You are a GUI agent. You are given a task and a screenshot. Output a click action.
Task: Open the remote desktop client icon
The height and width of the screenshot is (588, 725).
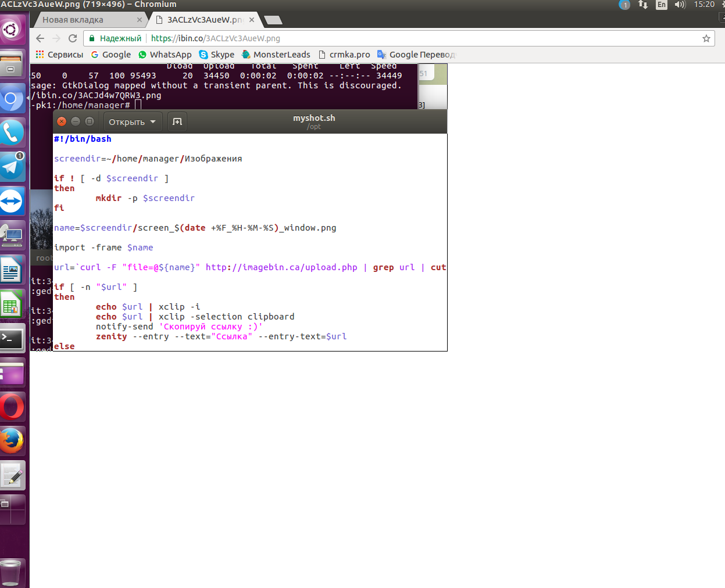click(12, 235)
